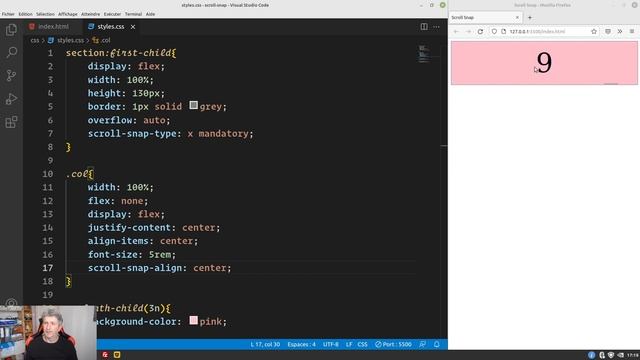Open the shield icon in system tray
The image size is (640, 360).
(x=611, y=355)
